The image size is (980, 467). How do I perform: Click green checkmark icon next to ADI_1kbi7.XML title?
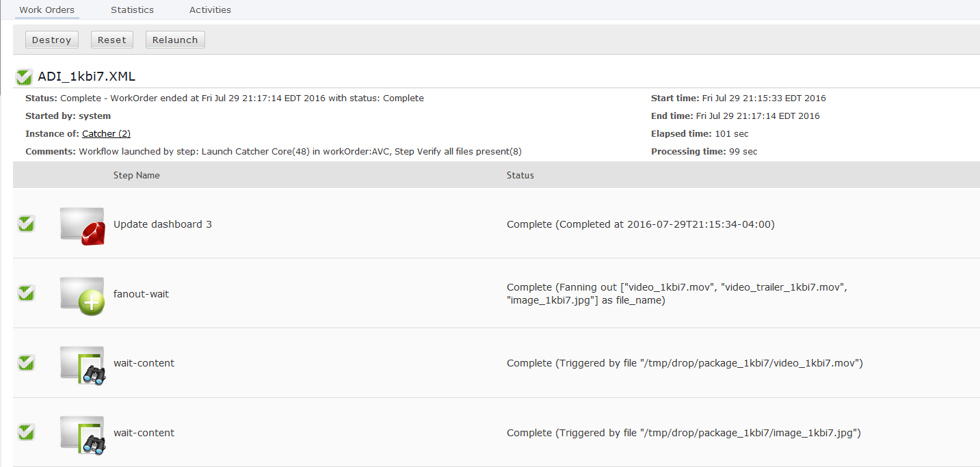(x=25, y=77)
